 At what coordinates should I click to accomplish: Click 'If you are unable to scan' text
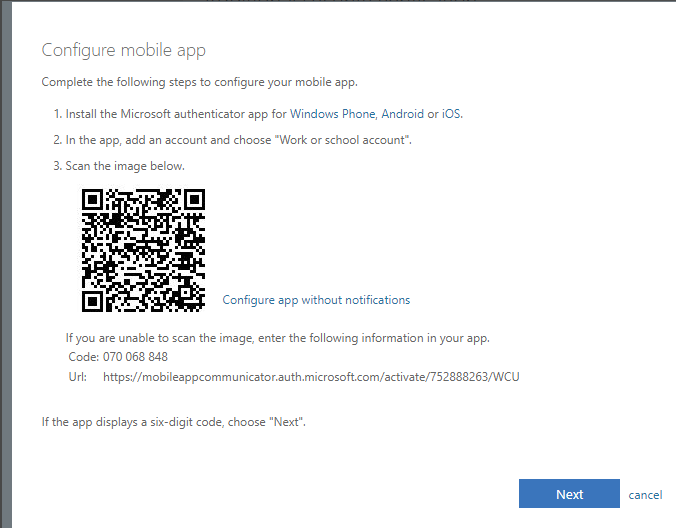[x=278, y=338]
